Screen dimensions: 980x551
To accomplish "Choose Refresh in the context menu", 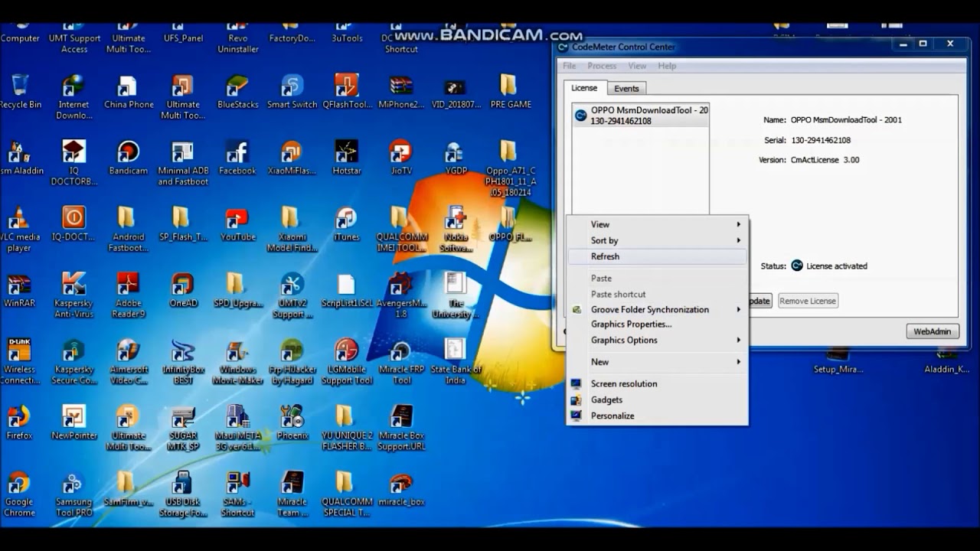I will 656,256.
